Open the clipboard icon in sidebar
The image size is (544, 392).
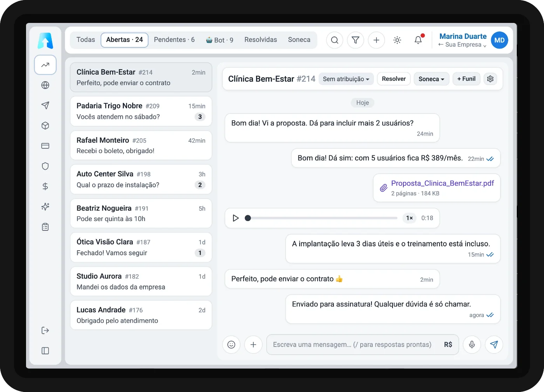click(45, 226)
